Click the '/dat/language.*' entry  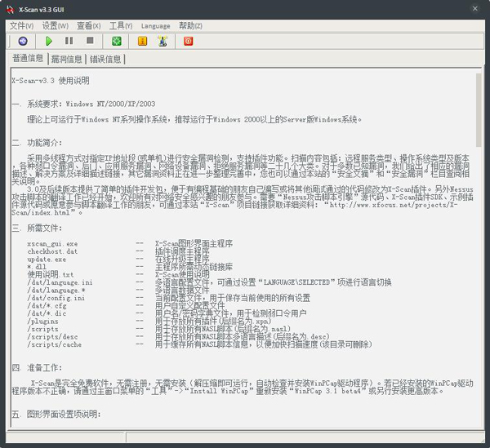[56, 291]
